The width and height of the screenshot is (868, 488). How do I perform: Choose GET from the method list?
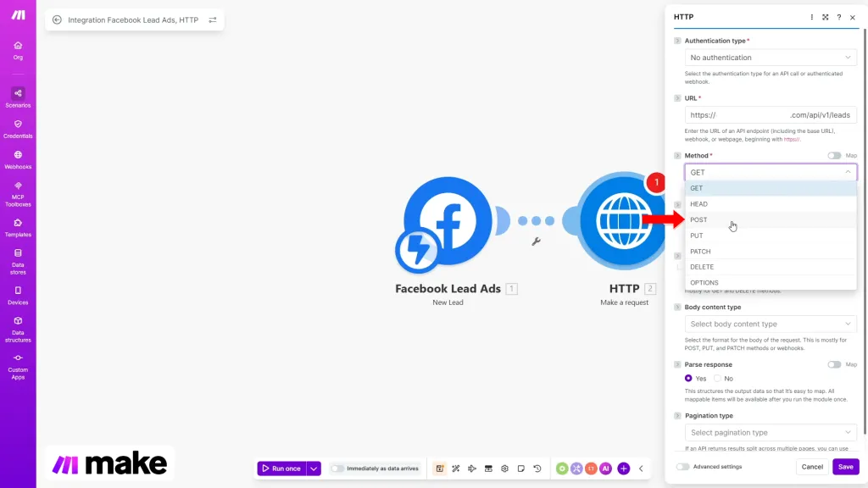tap(771, 188)
